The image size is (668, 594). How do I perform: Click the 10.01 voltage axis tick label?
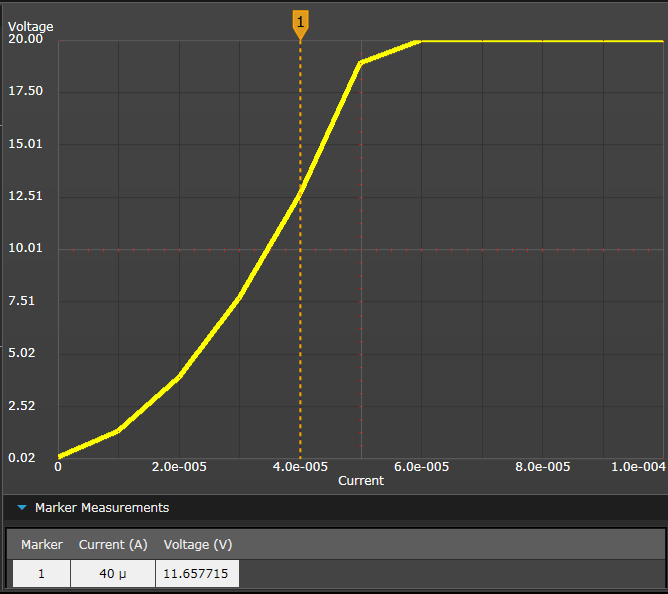[26, 248]
